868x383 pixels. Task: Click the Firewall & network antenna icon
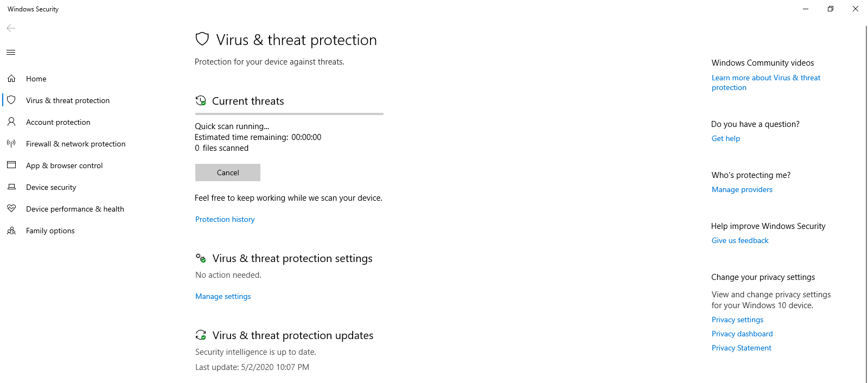click(x=11, y=144)
